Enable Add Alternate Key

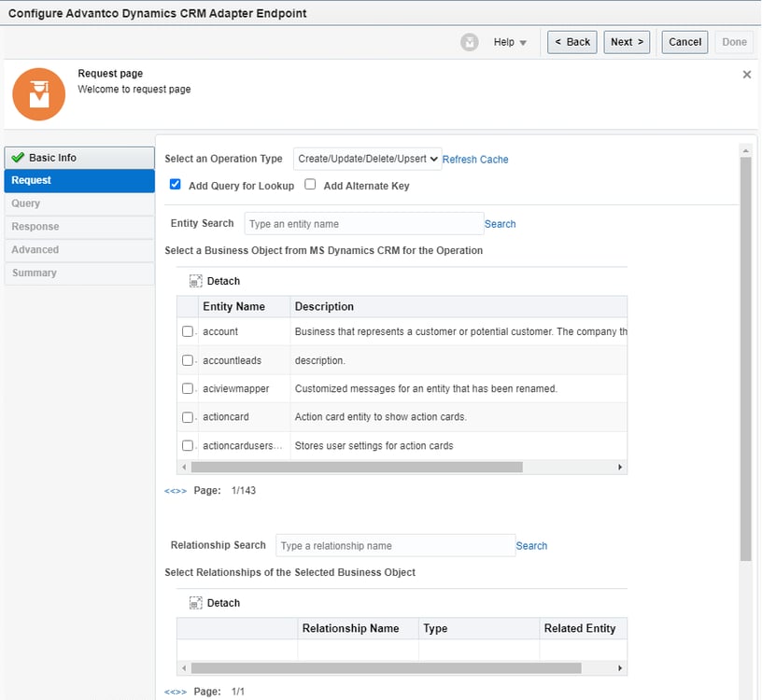(309, 185)
